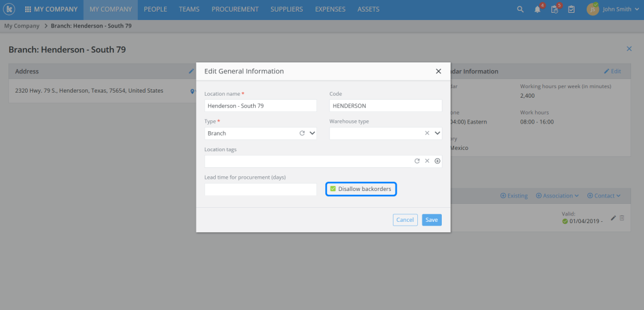The height and width of the screenshot is (310, 644).
Task: Save the general information changes
Action: 431,220
